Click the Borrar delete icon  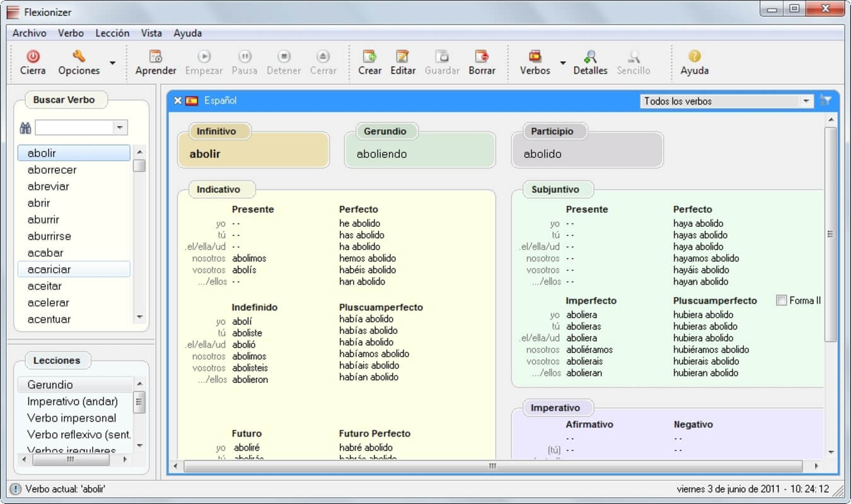click(482, 57)
